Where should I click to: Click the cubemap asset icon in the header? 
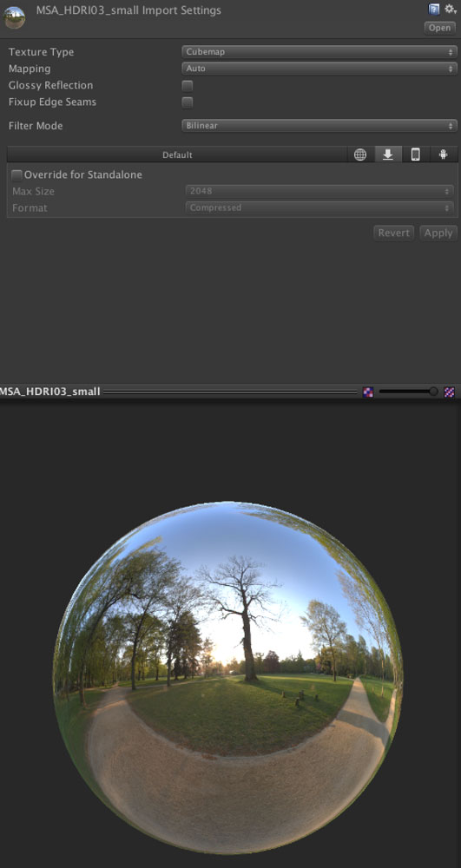(15, 17)
